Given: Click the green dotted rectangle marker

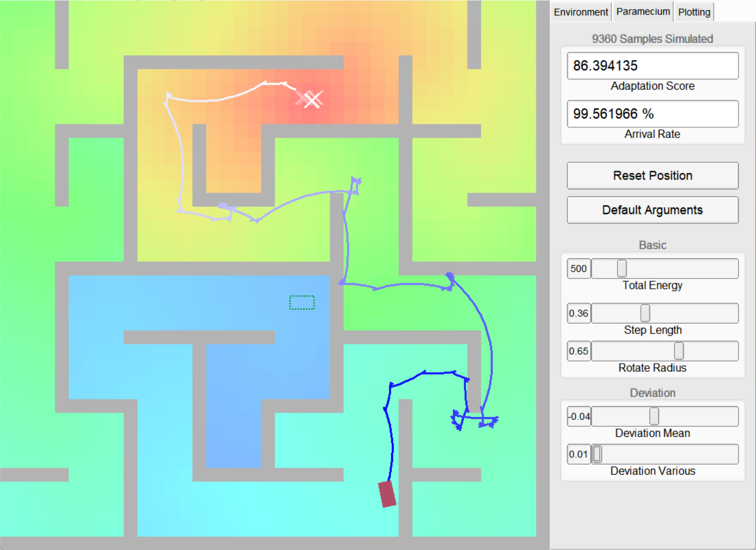Looking at the screenshot, I should click(x=302, y=302).
